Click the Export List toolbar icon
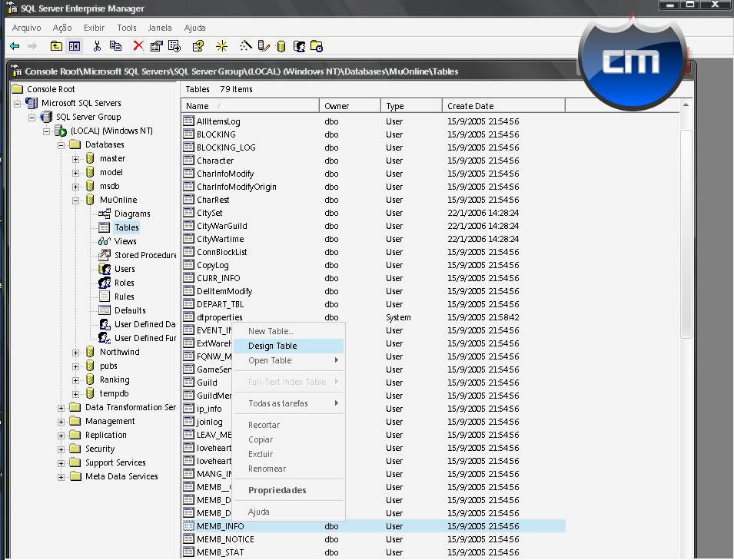734x560 pixels. click(x=174, y=46)
